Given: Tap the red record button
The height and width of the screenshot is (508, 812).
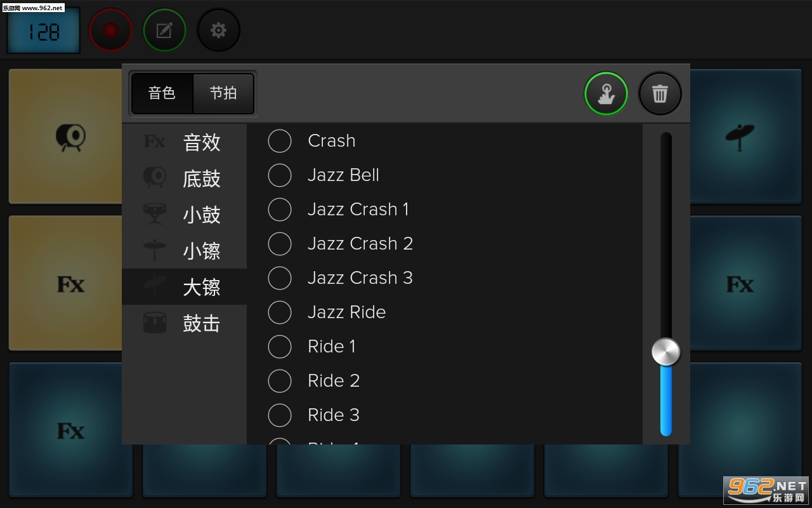Looking at the screenshot, I should tap(110, 29).
